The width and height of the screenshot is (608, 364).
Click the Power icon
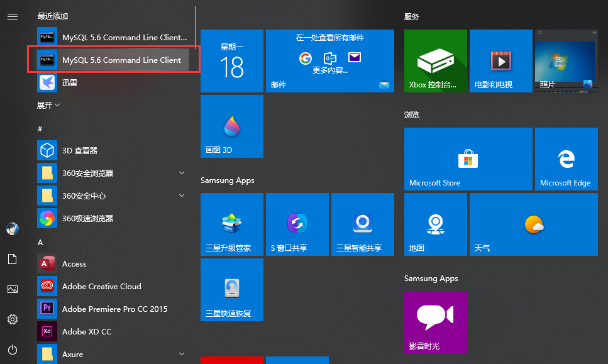(x=13, y=350)
